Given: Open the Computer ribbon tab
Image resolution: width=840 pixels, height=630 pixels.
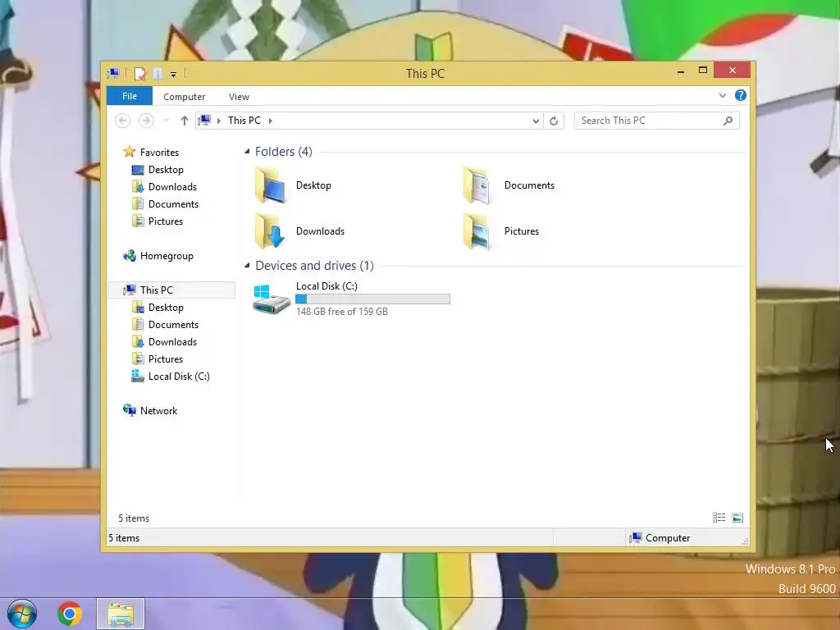Looking at the screenshot, I should (184, 97).
